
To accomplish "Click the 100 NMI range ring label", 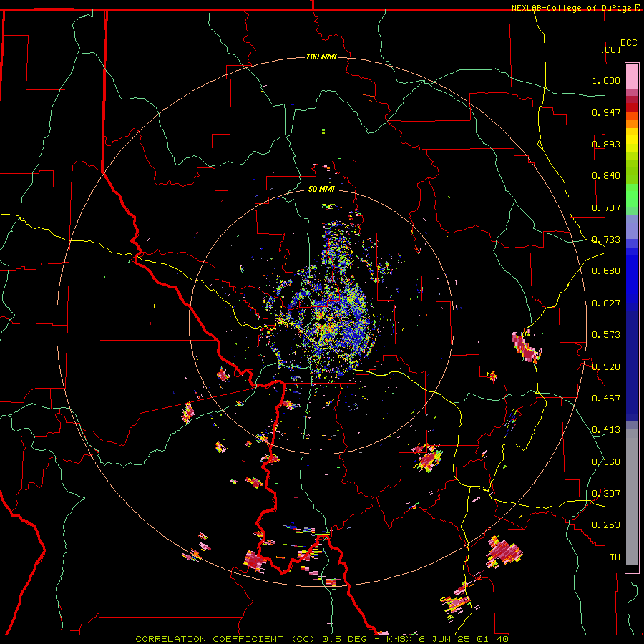I will coord(321,57).
